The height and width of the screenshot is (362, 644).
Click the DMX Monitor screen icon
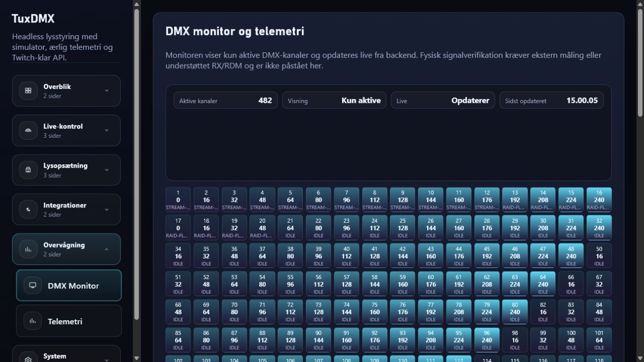[x=32, y=285]
